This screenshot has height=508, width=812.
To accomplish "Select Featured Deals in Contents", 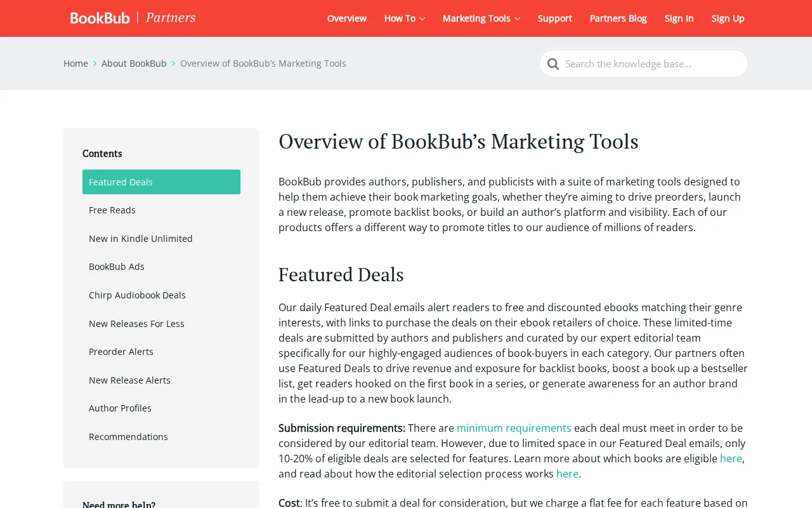I will 161,182.
